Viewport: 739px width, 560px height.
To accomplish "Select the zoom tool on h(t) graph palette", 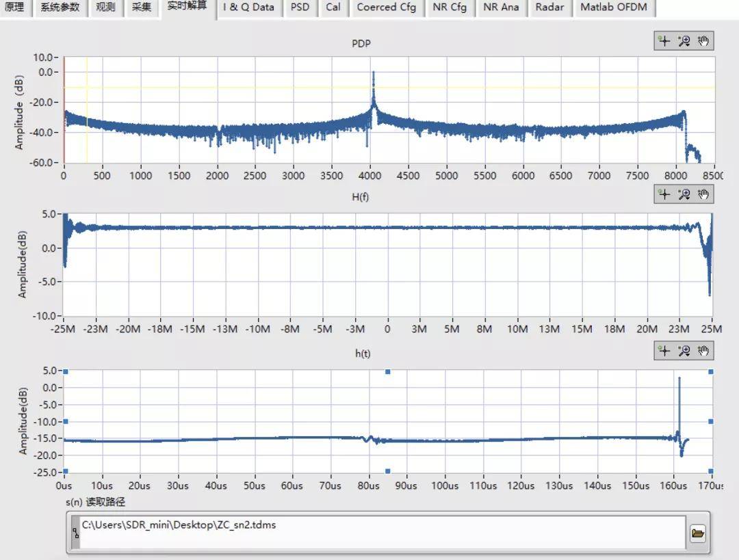I will coord(684,350).
